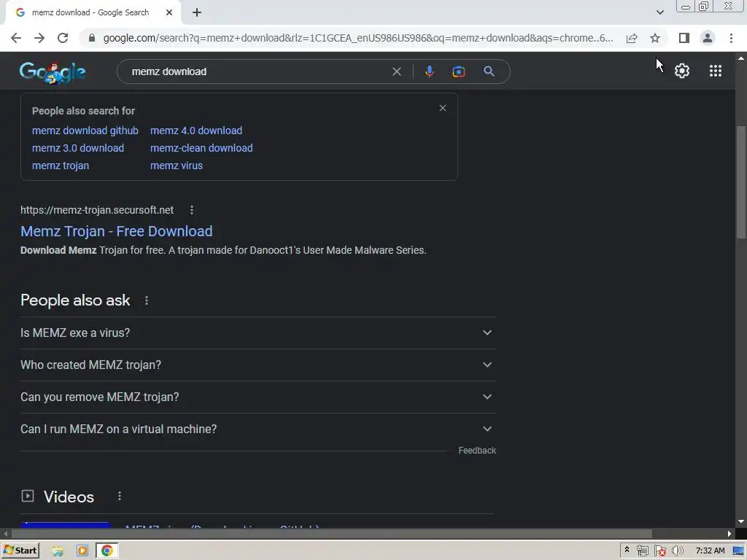Click the scroll down arrow
747x560 pixels.
pos(741,521)
